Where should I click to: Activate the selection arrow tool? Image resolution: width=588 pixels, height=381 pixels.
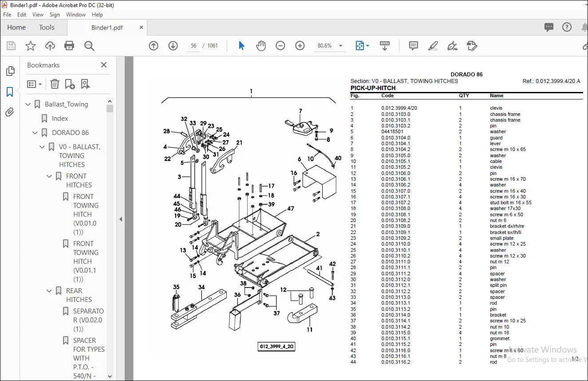[x=241, y=46]
